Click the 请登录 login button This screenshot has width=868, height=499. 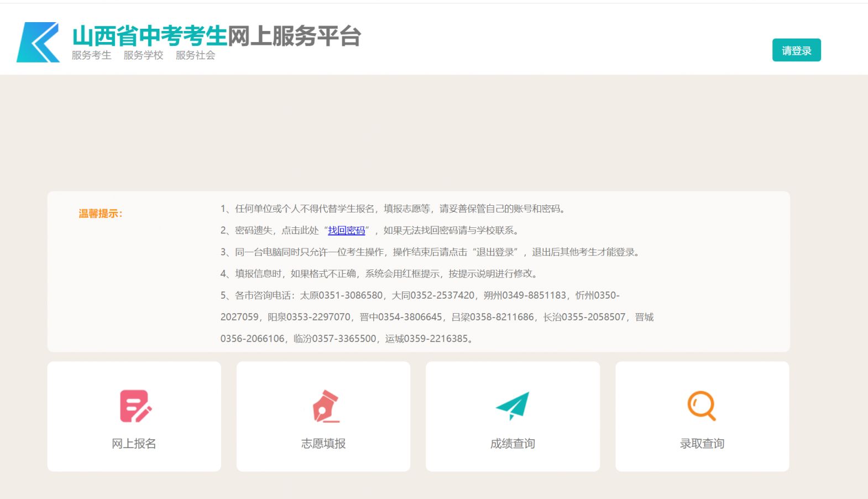pos(796,50)
